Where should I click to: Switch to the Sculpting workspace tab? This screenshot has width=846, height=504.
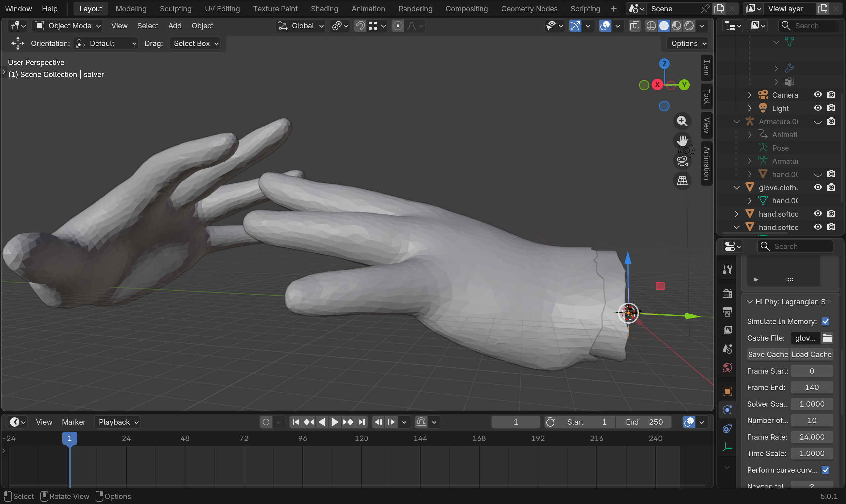click(x=175, y=9)
